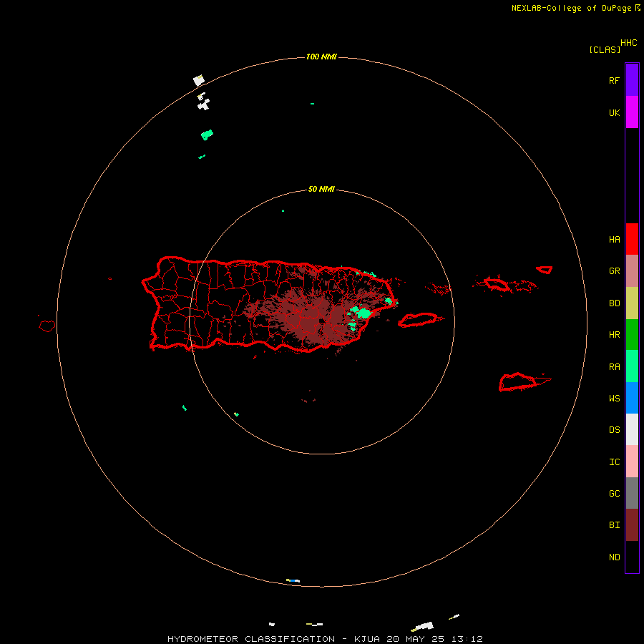Click the DS white legend swatch
This screenshot has height=644, width=644.
tap(632, 429)
